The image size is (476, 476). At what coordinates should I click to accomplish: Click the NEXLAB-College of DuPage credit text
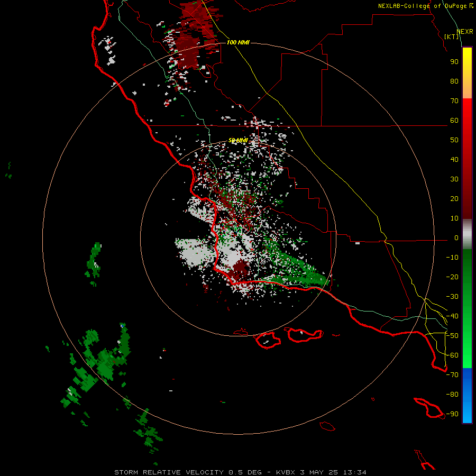coord(426,6)
